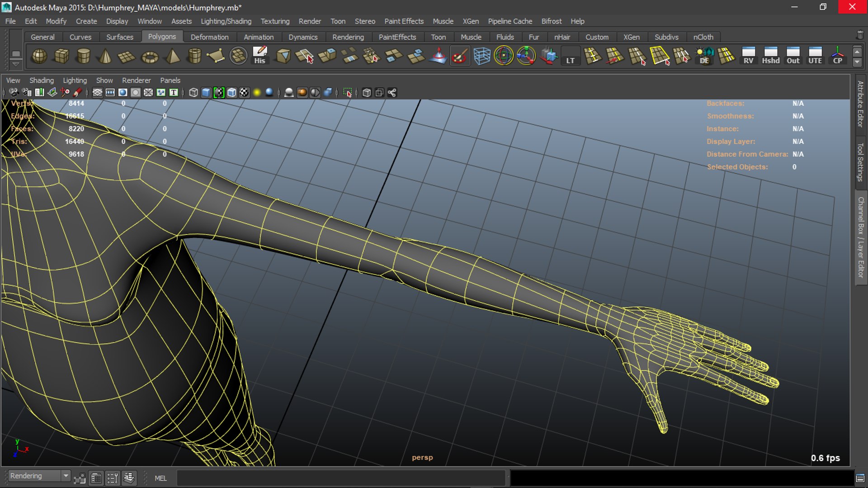Open the Pipeline Cache menu
This screenshot has width=868, height=488.
[510, 21]
